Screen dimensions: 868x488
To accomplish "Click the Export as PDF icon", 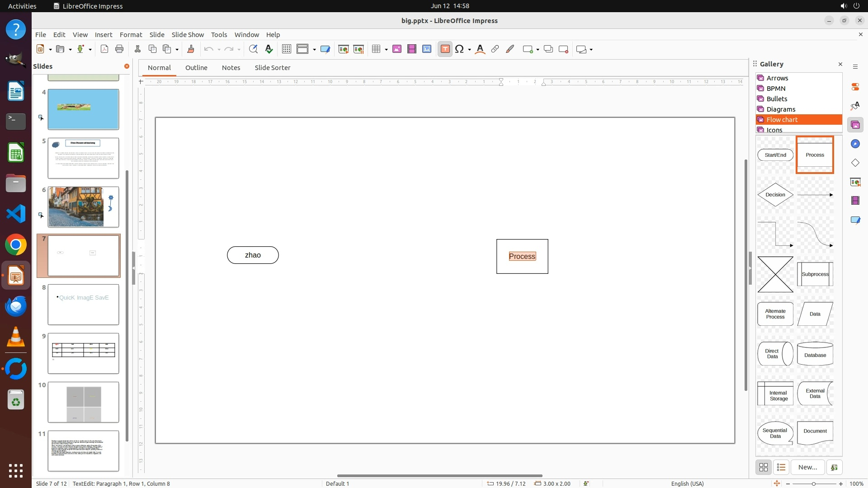I will coord(104,49).
